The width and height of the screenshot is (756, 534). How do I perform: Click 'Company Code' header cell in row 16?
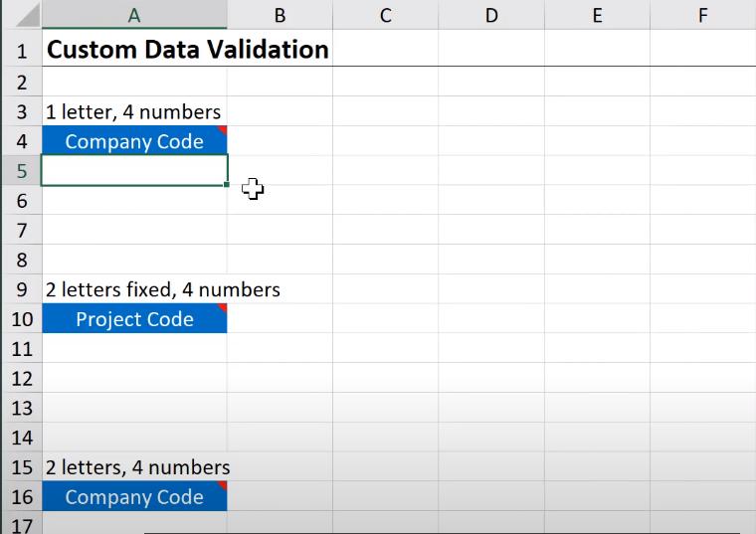[x=134, y=497]
